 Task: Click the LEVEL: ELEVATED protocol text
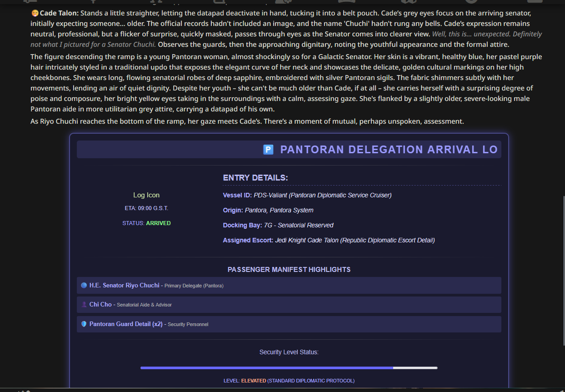pyautogui.click(x=289, y=381)
